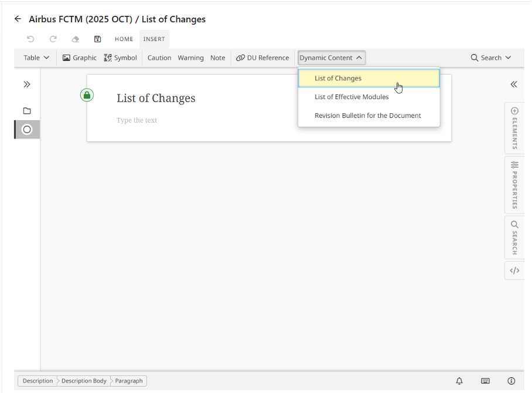
Task: Expand the left sidebar with double chevron
Action: [27, 84]
